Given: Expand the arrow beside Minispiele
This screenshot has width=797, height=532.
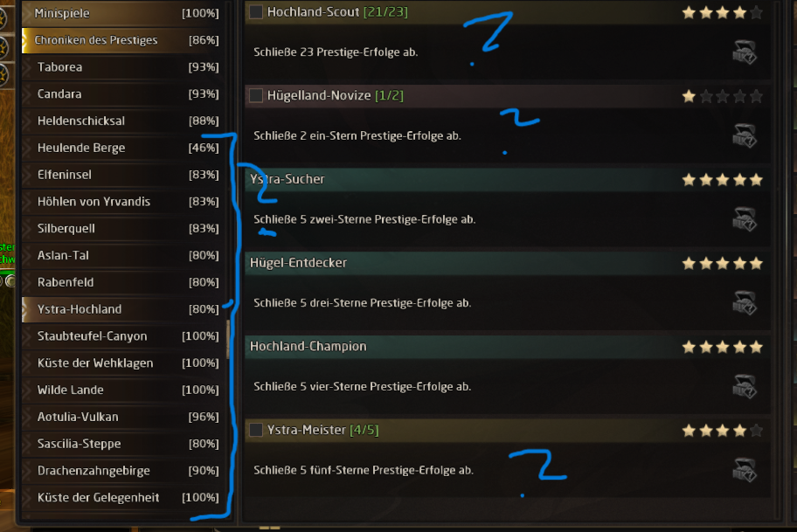Looking at the screenshot, I should (27, 13).
